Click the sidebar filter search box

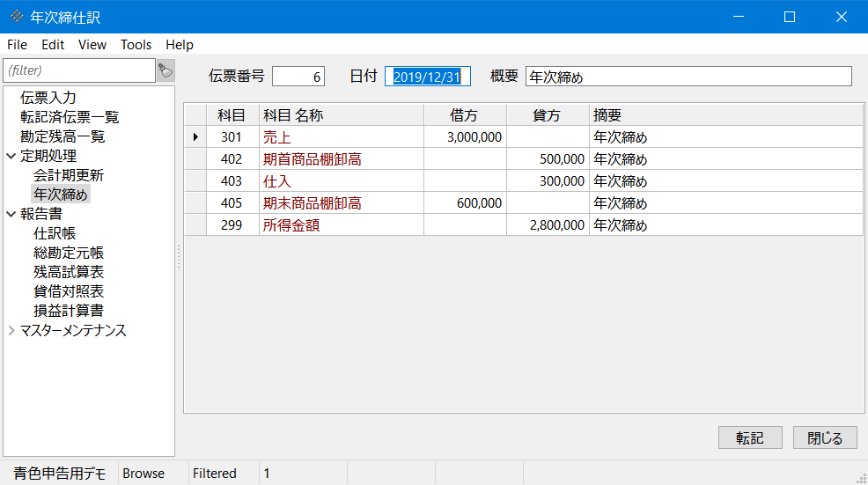tap(79, 70)
